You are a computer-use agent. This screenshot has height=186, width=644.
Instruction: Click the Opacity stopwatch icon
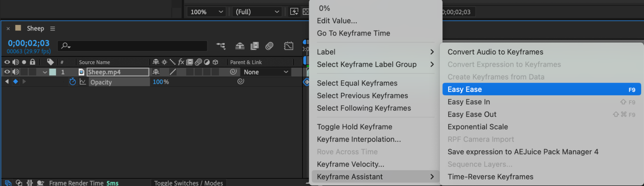pyautogui.click(x=72, y=82)
